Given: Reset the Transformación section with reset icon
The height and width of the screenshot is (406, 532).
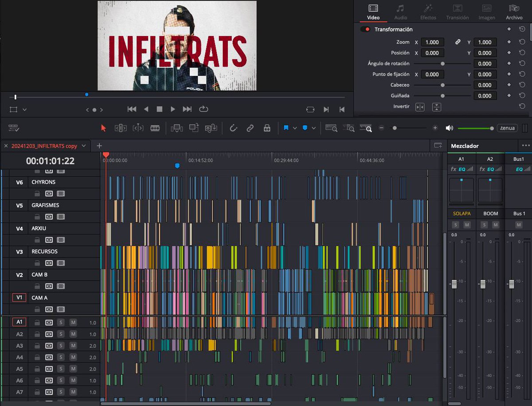Looking at the screenshot, I should [522, 29].
